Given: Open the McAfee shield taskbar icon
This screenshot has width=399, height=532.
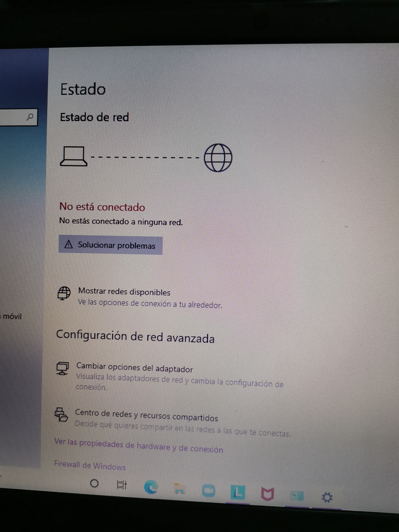Looking at the screenshot, I should 268,494.
